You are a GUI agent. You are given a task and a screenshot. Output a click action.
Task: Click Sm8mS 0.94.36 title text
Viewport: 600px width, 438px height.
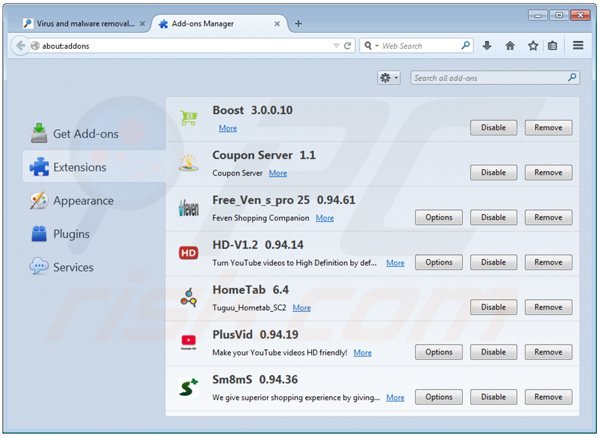[x=255, y=379]
